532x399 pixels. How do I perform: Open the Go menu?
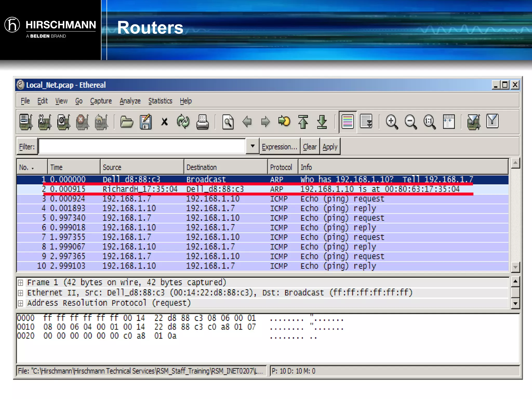79,101
